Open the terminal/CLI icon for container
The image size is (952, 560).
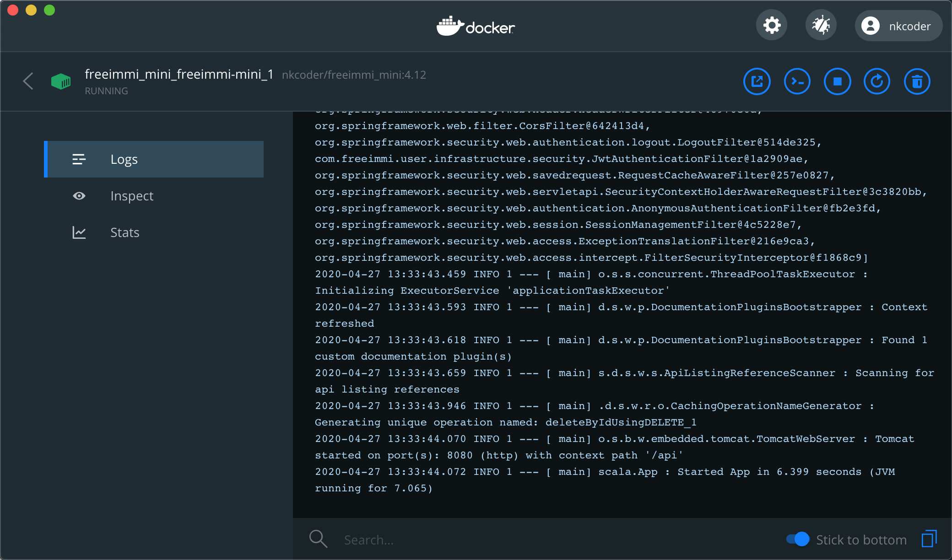[x=799, y=81]
